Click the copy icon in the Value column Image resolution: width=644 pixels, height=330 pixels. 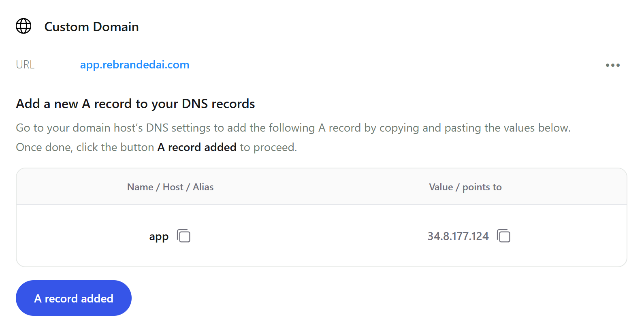click(504, 236)
